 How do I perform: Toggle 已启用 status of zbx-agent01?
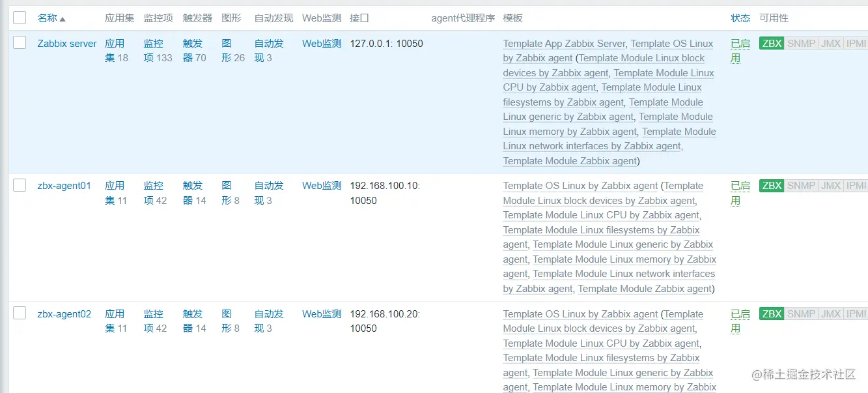[x=740, y=193]
